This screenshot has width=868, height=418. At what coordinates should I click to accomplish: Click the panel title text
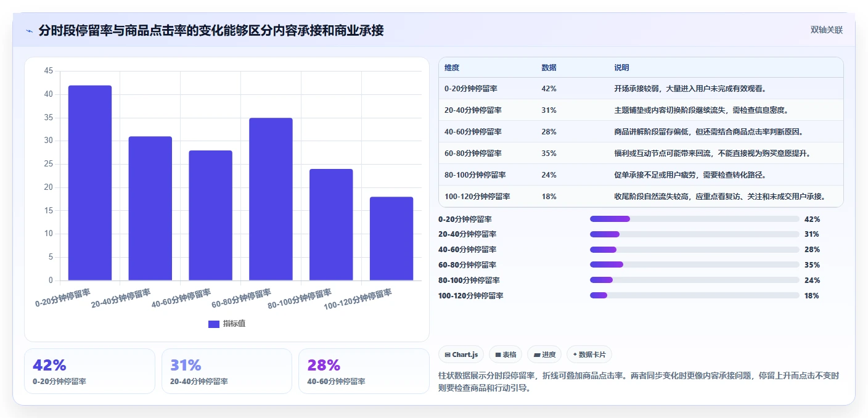(x=211, y=30)
